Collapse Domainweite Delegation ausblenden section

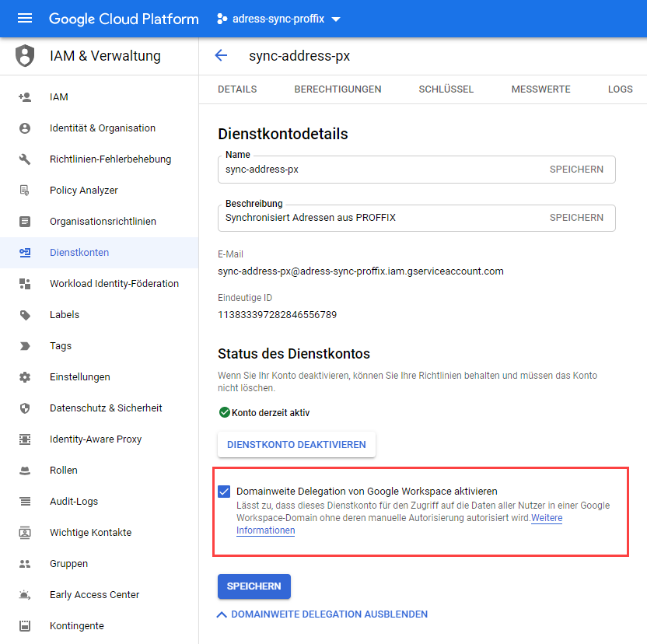coord(323,614)
